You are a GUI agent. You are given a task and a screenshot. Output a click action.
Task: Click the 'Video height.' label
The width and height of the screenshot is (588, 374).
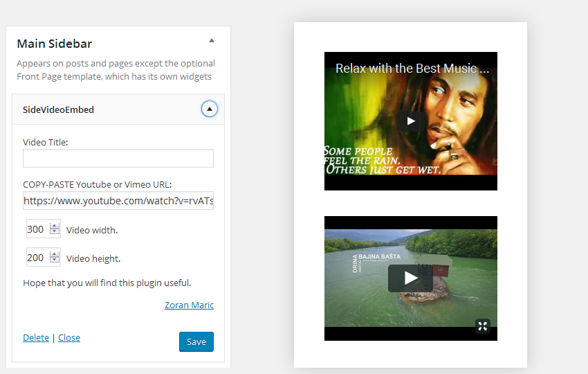point(93,259)
